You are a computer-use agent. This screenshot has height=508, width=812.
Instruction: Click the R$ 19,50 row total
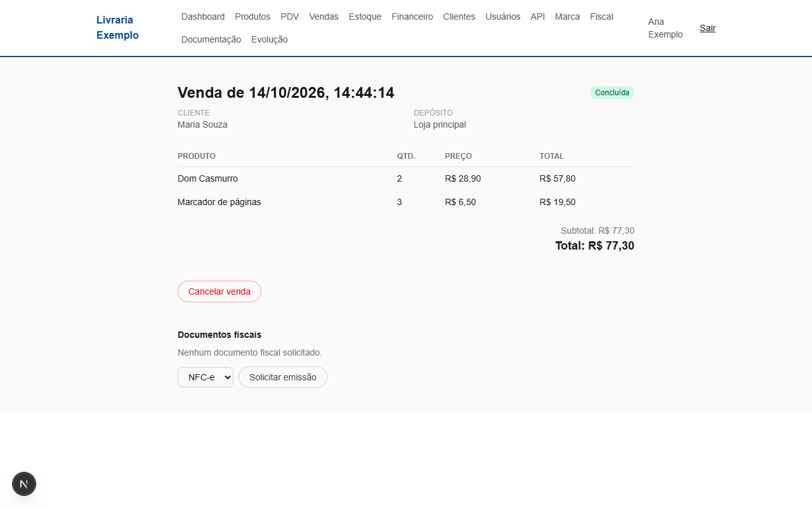tap(558, 202)
